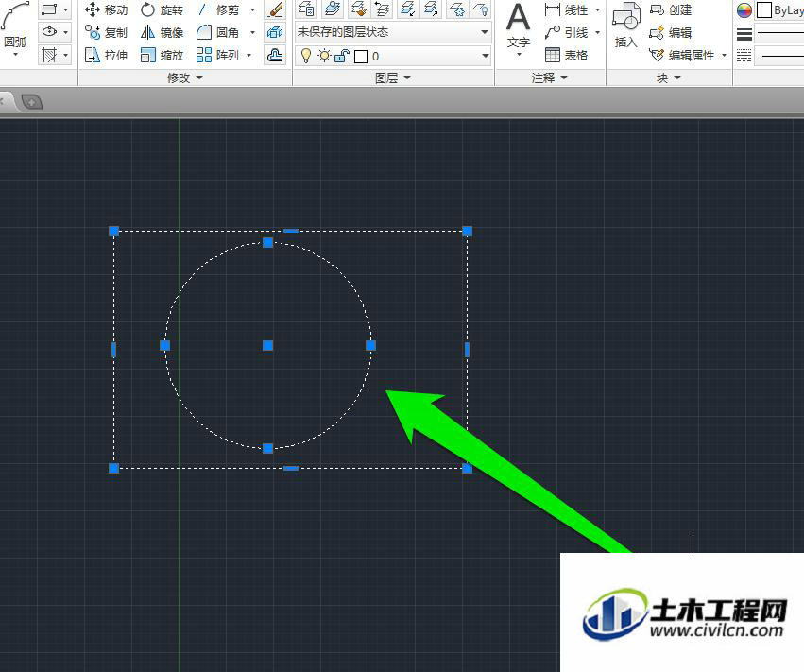Viewport: 804px width, 672px height.
Task: Click Edit Attributes (编辑属性)
Action: coord(682,55)
